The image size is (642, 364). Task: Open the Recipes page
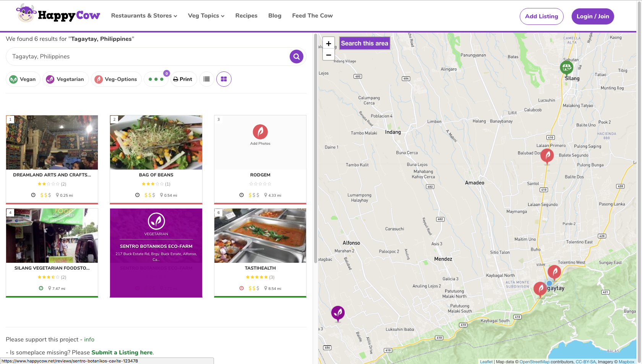coord(246,16)
